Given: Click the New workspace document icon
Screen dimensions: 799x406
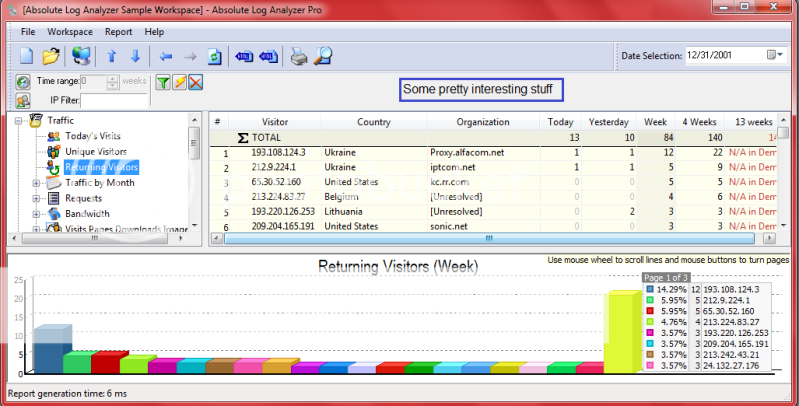Looking at the screenshot, I should pyautogui.click(x=27, y=57).
